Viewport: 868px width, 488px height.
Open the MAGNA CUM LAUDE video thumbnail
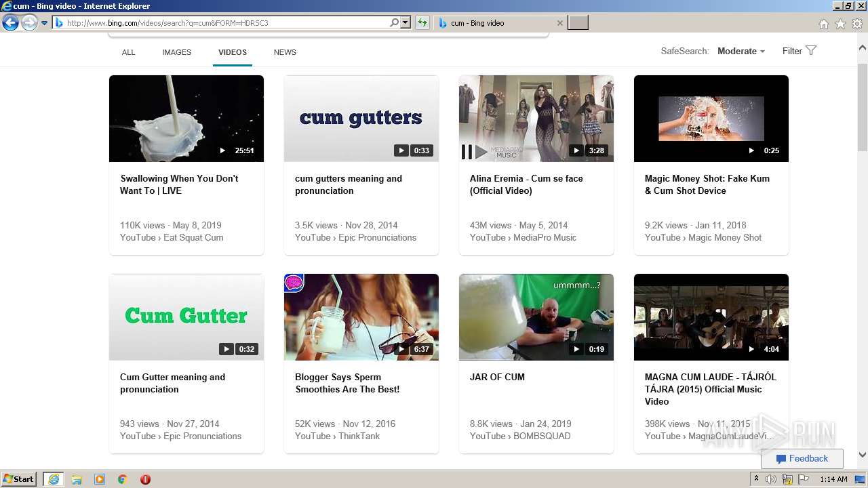[711, 317]
